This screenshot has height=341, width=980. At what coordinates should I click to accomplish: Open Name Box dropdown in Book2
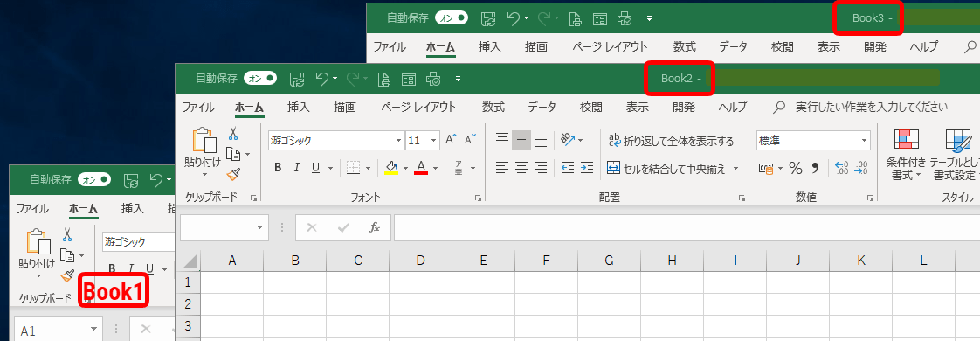point(260,227)
